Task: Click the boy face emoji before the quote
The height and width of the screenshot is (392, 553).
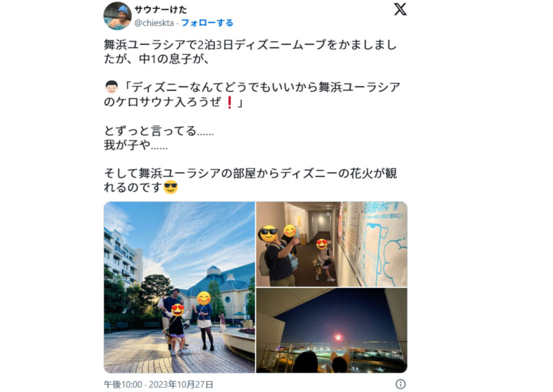Action: coord(111,87)
